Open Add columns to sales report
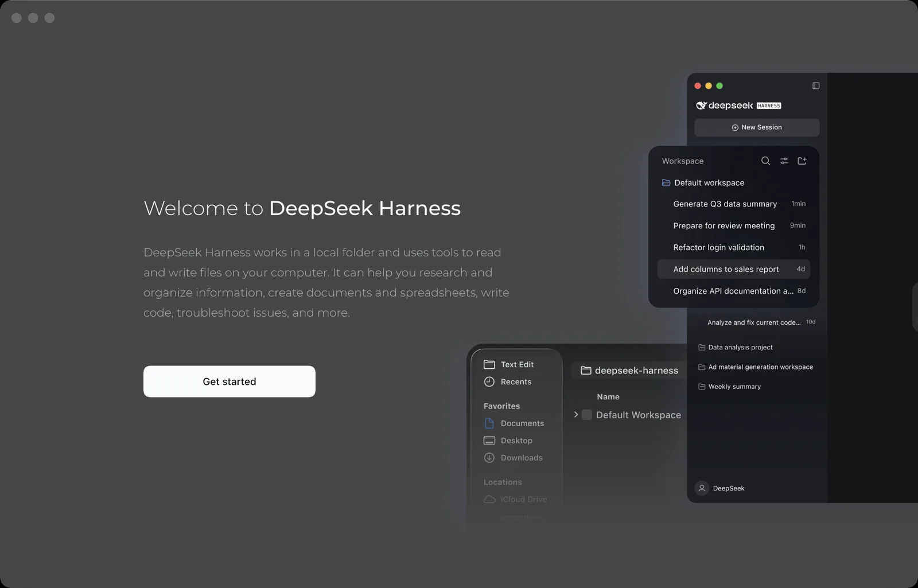This screenshot has width=918, height=588. [x=734, y=269]
